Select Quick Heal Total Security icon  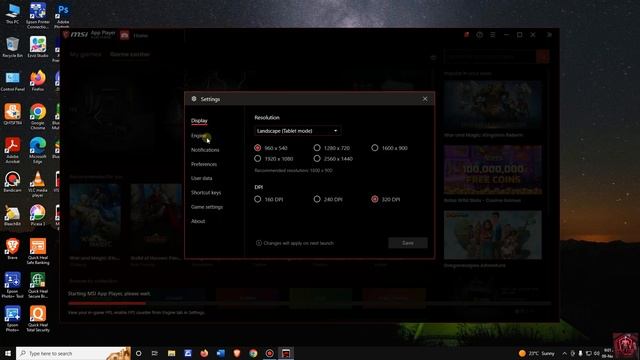[38, 319]
